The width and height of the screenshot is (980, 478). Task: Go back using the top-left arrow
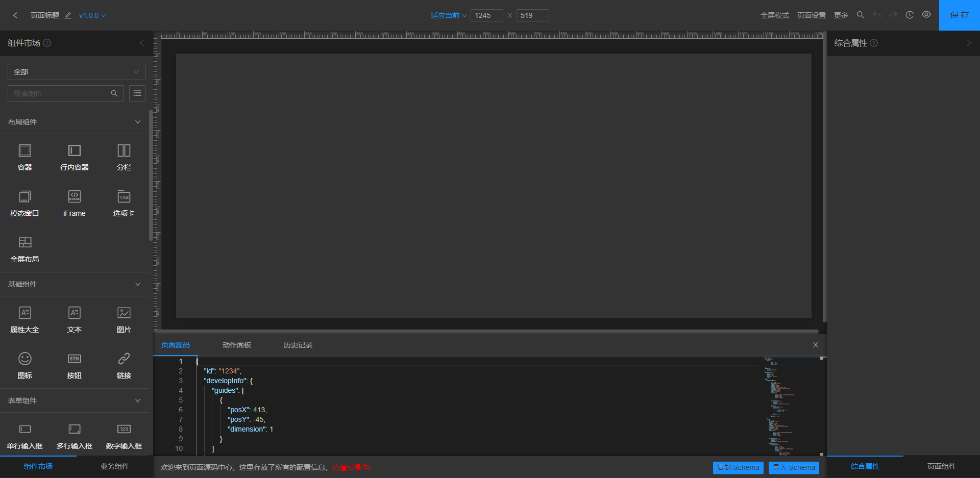point(15,15)
